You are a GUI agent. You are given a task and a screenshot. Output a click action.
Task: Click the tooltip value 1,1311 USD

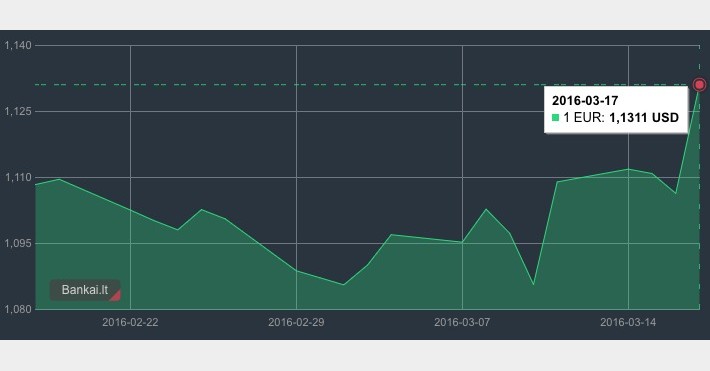(644, 118)
